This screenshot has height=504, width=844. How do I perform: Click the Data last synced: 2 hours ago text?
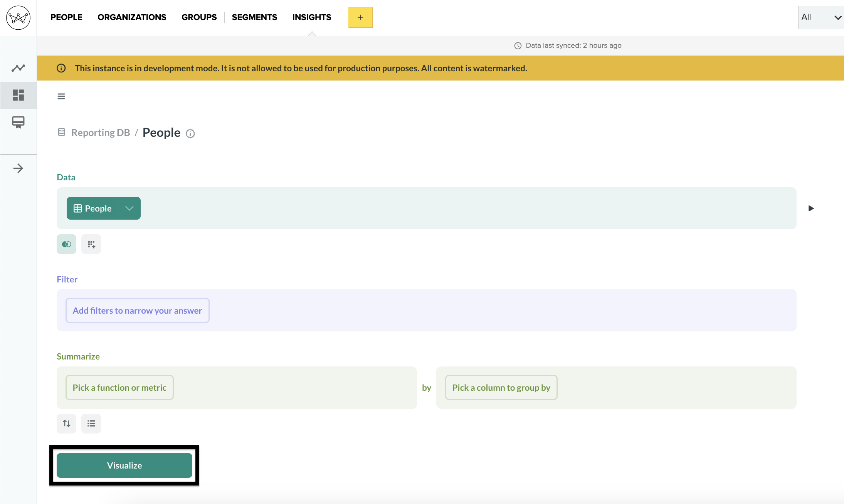(573, 45)
